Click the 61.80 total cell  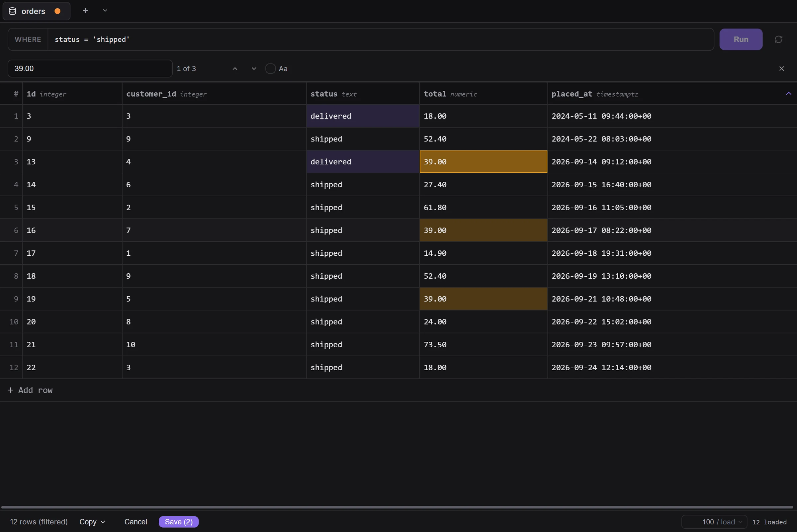coord(483,208)
